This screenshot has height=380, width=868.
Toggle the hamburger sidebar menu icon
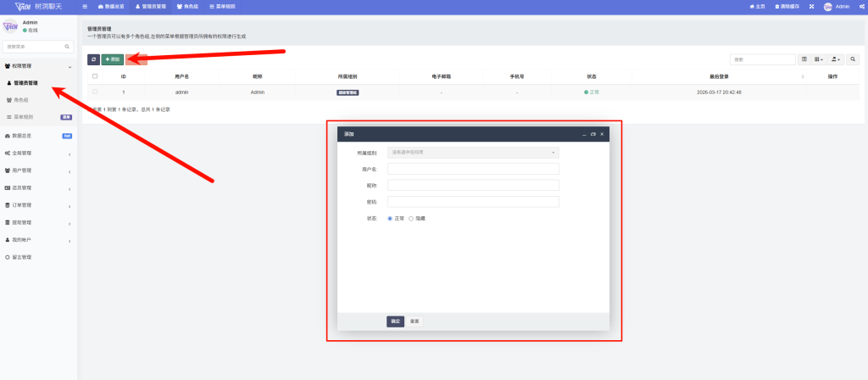click(x=85, y=6)
